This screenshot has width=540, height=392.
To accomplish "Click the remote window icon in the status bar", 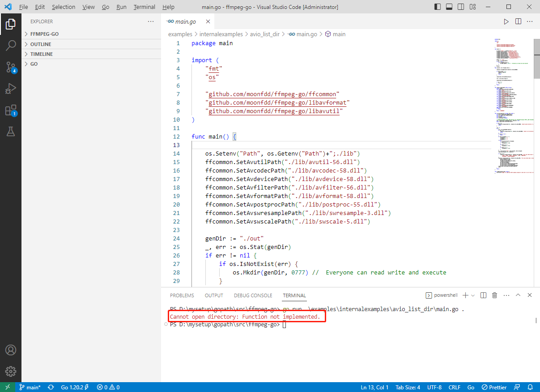I will (x=7, y=387).
